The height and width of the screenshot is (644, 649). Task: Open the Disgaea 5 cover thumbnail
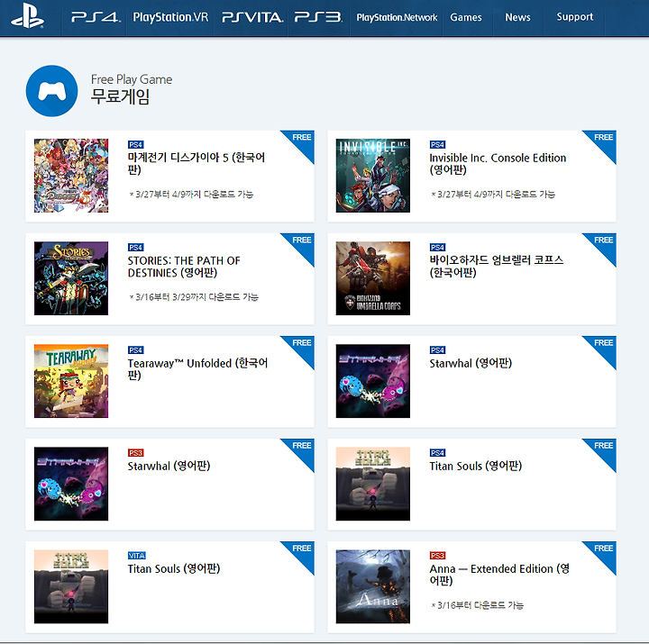click(x=71, y=176)
